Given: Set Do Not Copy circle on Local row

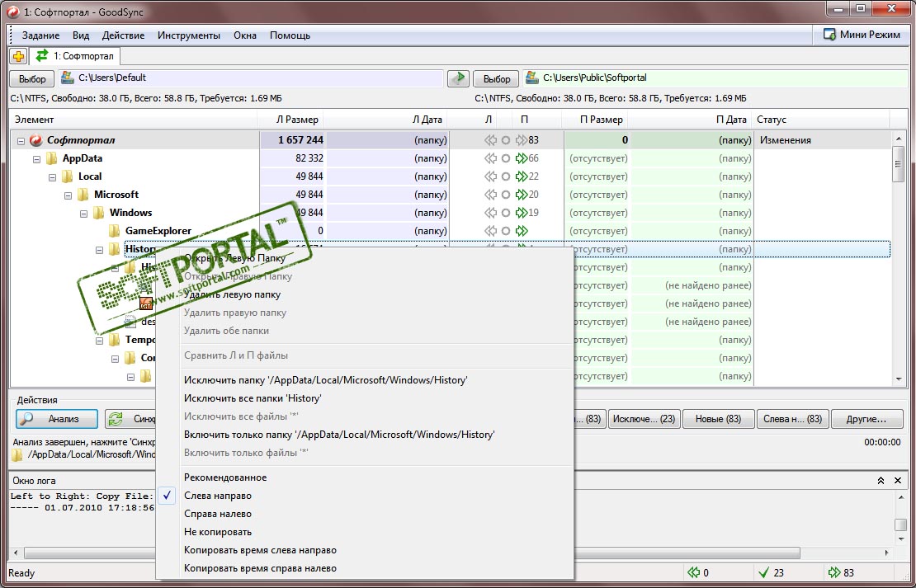Looking at the screenshot, I should point(506,176).
